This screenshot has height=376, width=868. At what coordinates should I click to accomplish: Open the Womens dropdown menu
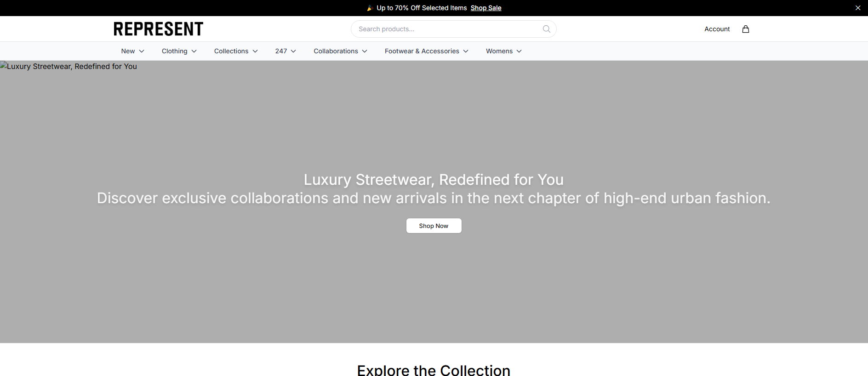(504, 51)
